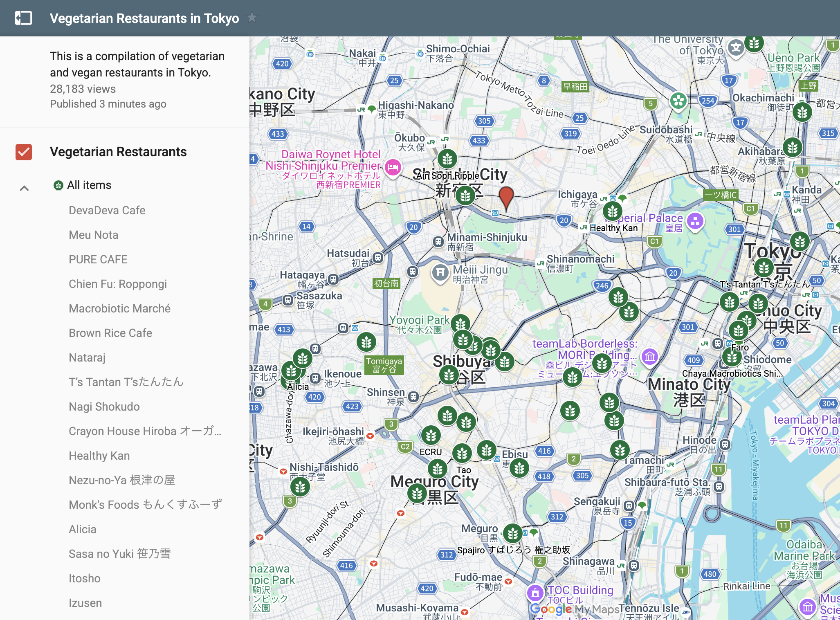Click the Chaya Macrobiotics marker near Shiodome
Viewport: 840px width, 620px height.
coord(732,357)
